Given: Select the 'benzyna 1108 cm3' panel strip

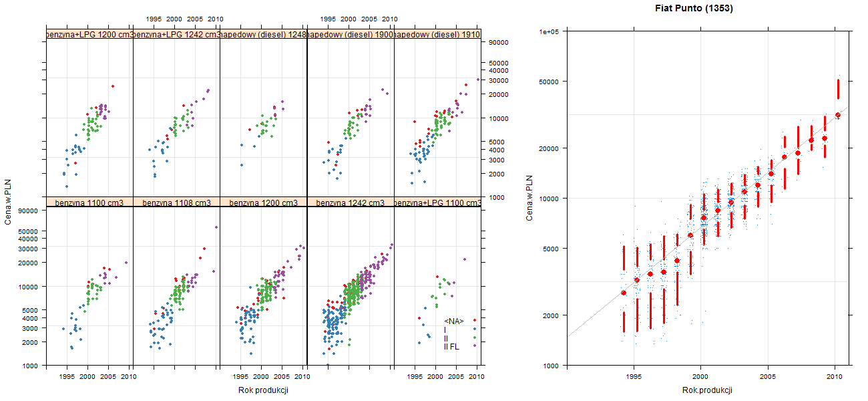Looking at the screenshot, I should pyautogui.click(x=176, y=203).
